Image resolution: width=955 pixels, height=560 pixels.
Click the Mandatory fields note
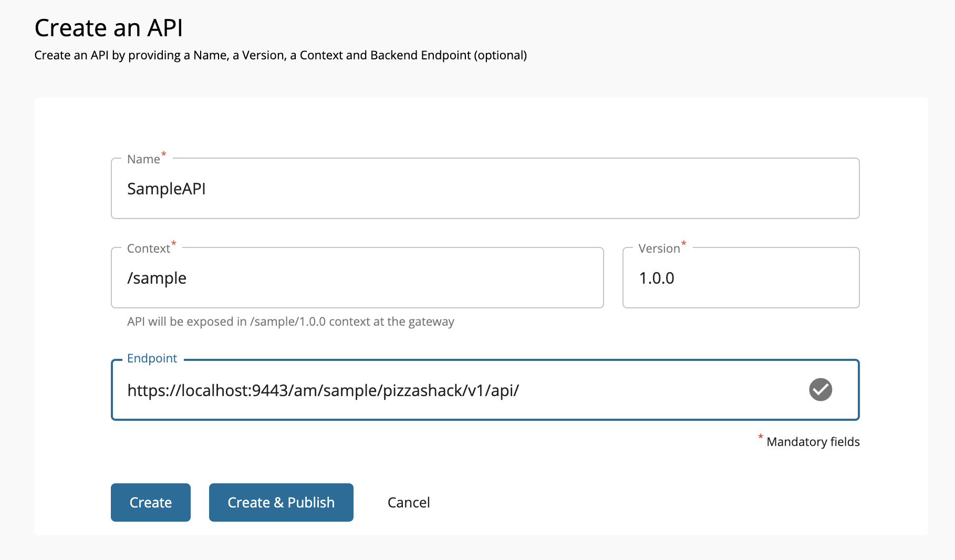(813, 441)
